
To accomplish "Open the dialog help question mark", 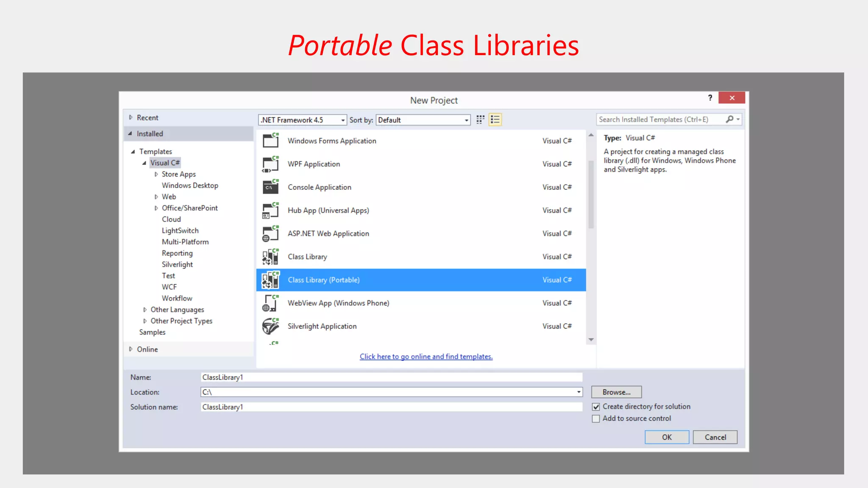I will click(710, 98).
